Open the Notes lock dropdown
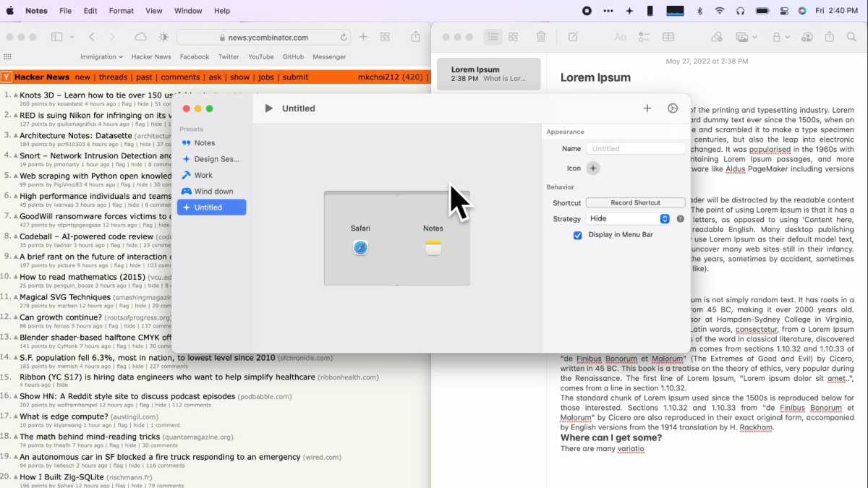 pos(780,37)
